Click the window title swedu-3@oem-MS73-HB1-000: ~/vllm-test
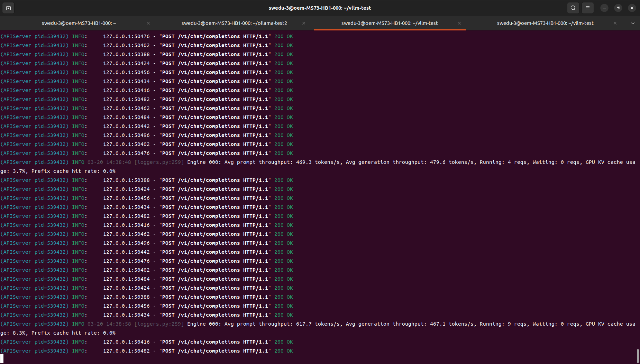The image size is (640, 364). coord(320,8)
